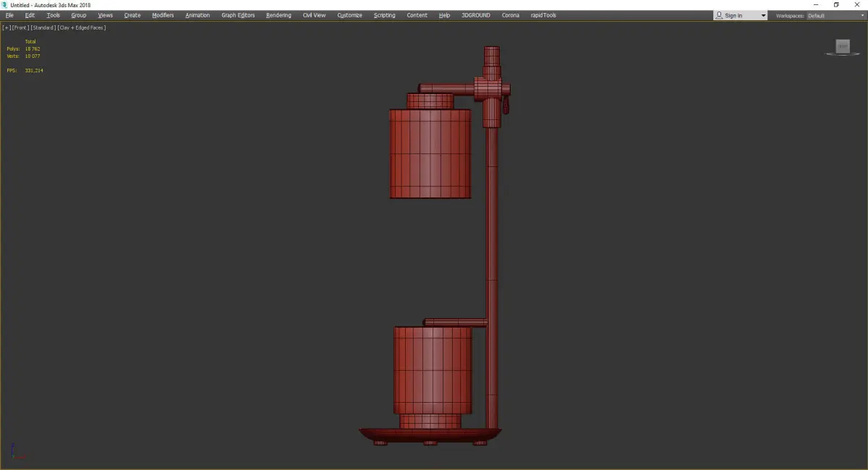Click the ViewCube in the viewport
This screenshot has width=868, height=470.
(x=843, y=46)
